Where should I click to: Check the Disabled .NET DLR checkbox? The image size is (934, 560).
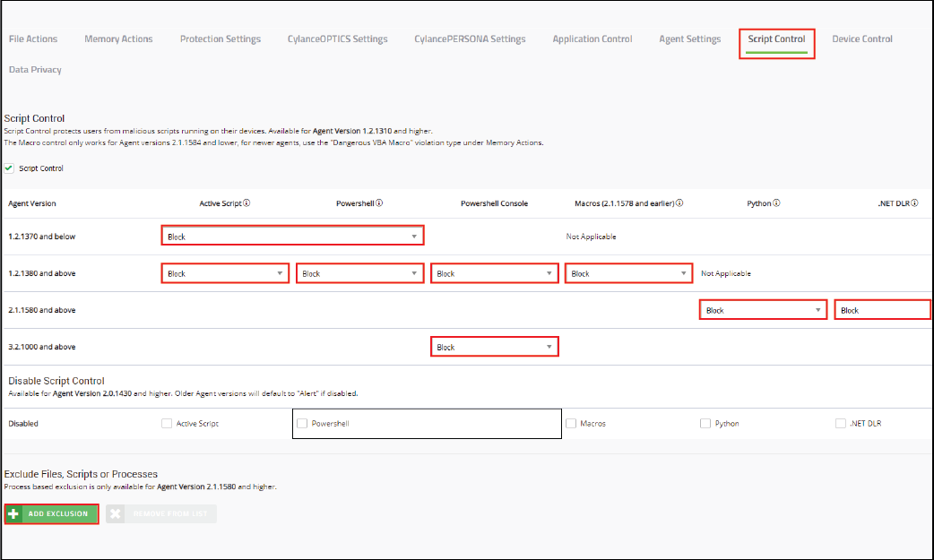pos(841,424)
